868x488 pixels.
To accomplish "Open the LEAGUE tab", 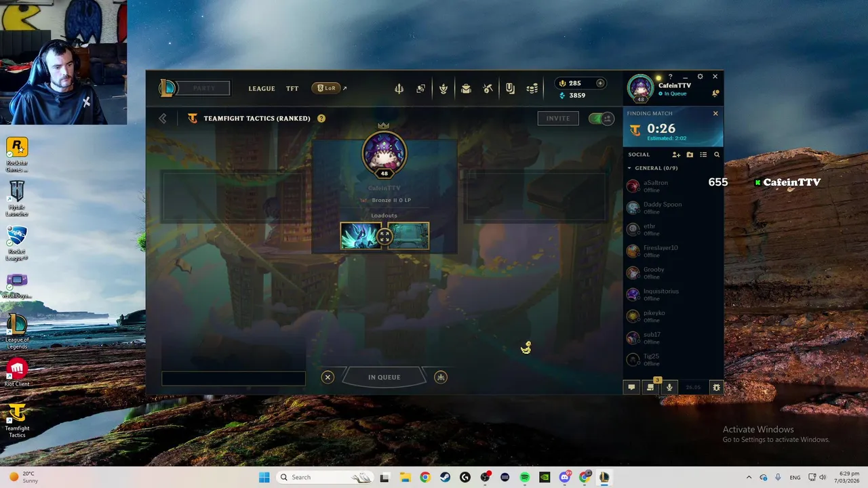I will 262,89.
